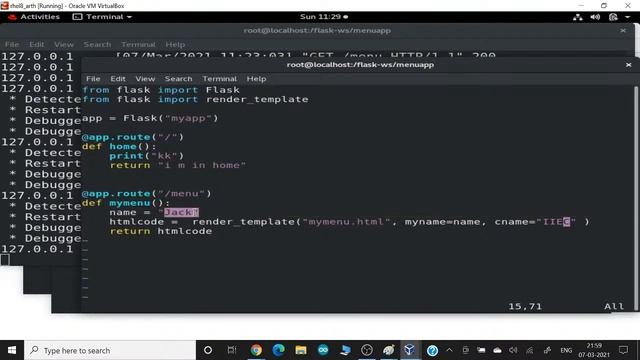Click the line 'def home():'
This screenshot has height=360, width=640.
119,147
